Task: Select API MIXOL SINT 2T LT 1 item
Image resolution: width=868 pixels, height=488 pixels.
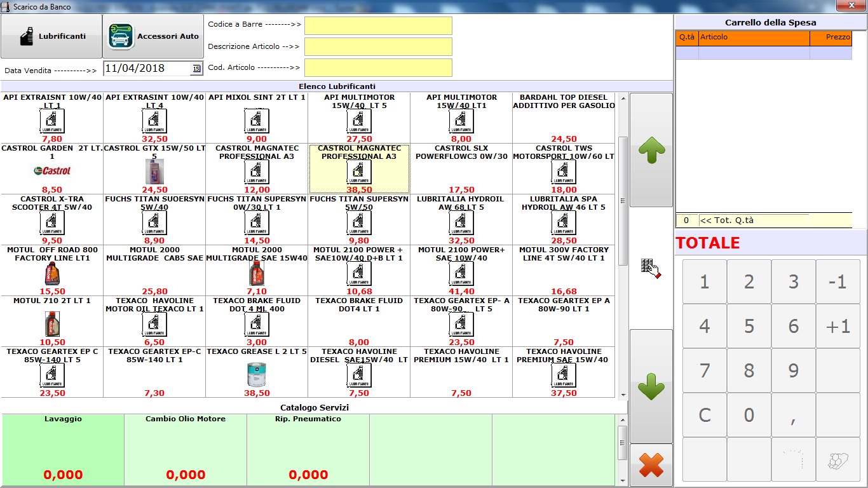Action: [x=257, y=118]
